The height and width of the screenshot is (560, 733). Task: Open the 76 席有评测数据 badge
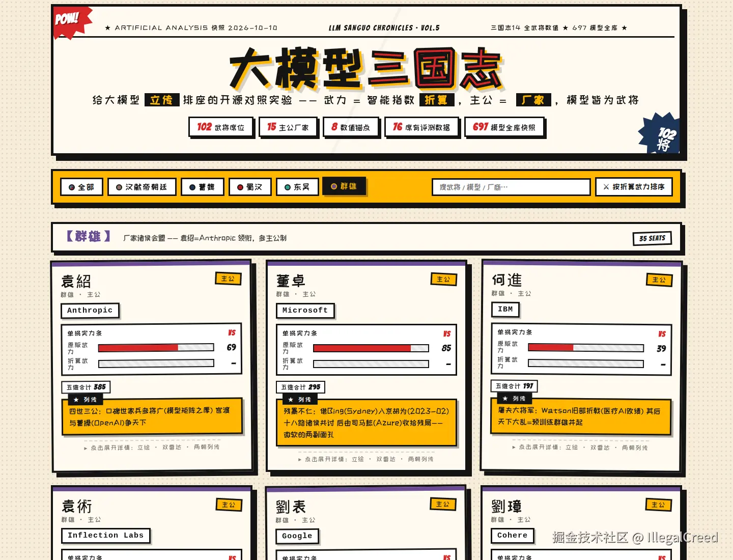(x=421, y=127)
